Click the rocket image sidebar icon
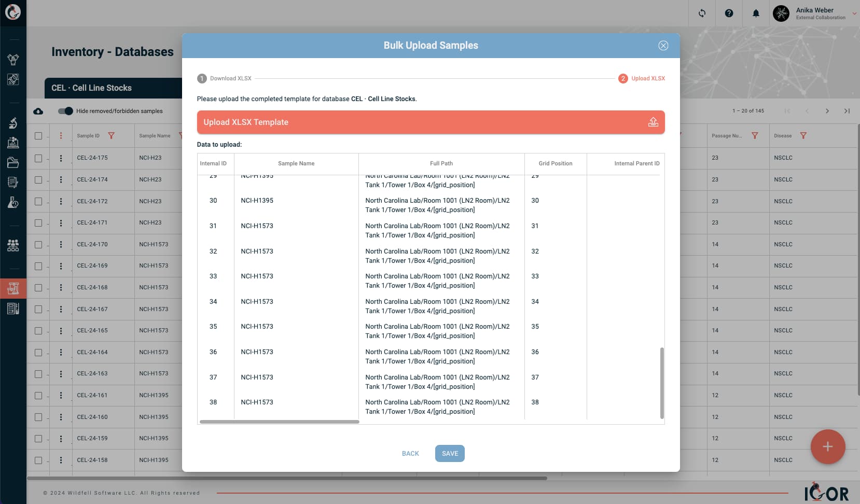Viewport: 860px width, 504px height. click(13, 79)
